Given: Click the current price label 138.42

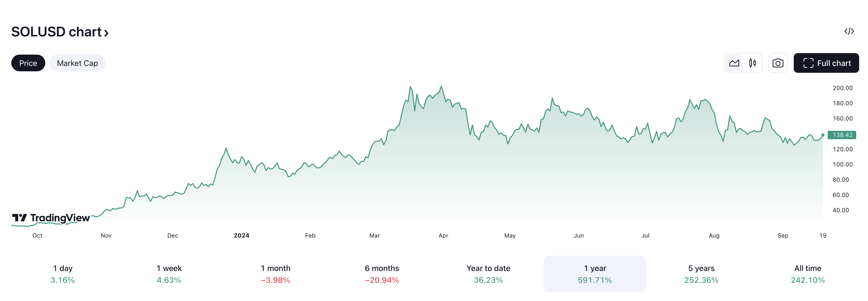Looking at the screenshot, I should [842, 135].
